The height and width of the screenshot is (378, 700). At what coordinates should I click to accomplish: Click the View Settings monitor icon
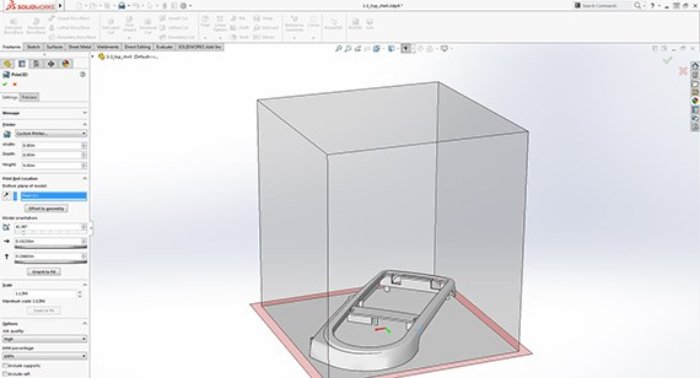click(444, 48)
